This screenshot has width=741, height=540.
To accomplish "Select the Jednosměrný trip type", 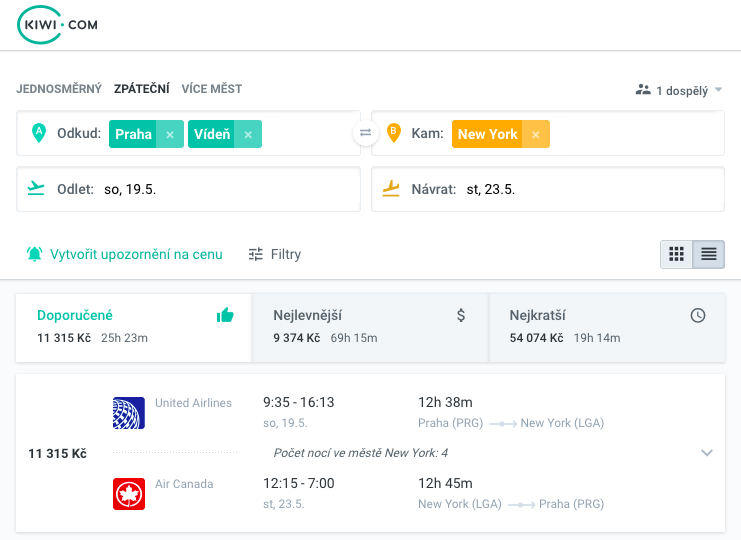I will pyautogui.click(x=59, y=89).
